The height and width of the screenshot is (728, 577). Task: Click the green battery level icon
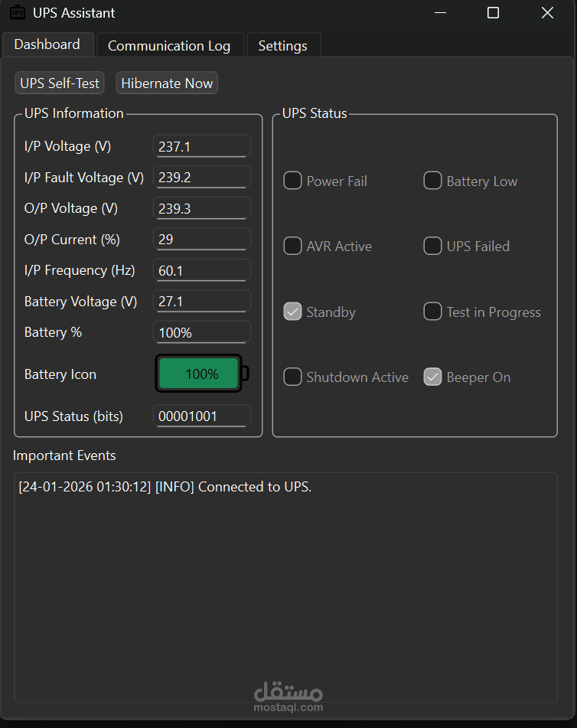pyautogui.click(x=201, y=374)
